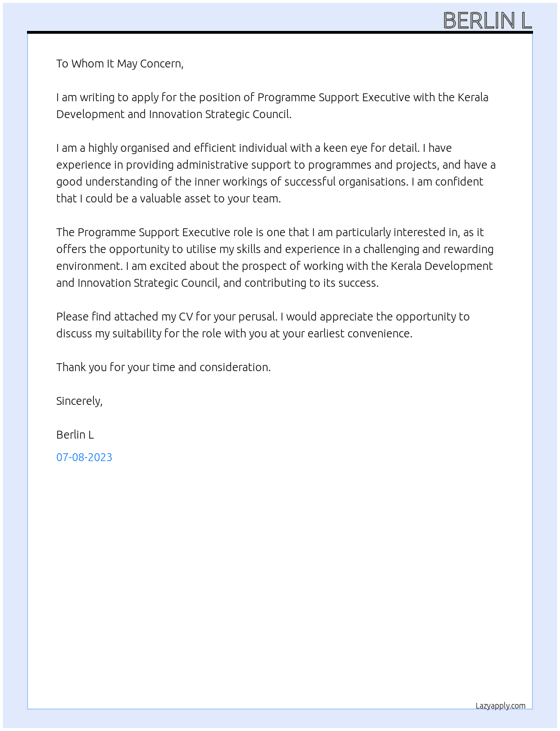The height and width of the screenshot is (731, 560).
Task: Click the paragraph starting The Programme Support Executive role
Action: coord(275,258)
